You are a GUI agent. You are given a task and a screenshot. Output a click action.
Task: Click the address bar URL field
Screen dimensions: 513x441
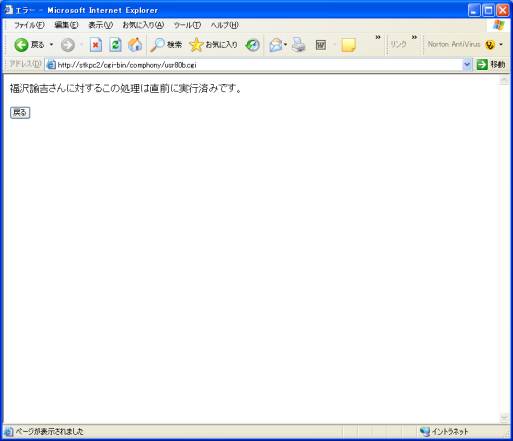tap(258, 65)
